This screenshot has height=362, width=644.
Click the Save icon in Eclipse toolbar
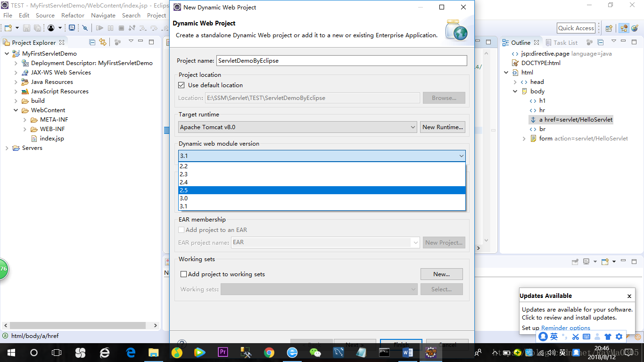(26, 28)
